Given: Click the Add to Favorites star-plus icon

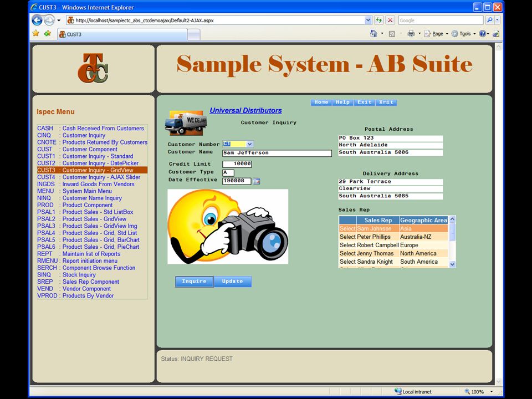Looking at the screenshot, I should coord(48,34).
